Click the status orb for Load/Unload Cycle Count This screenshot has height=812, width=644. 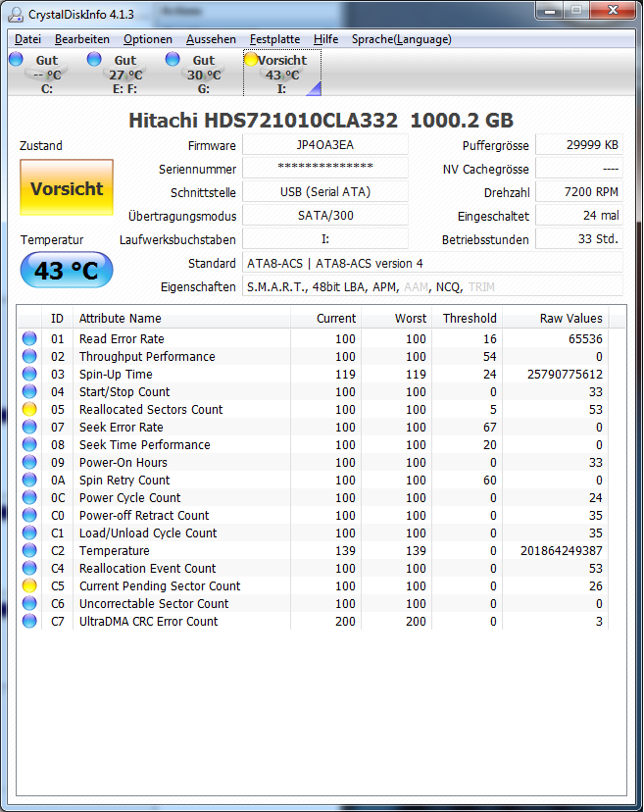tap(29, 533)
